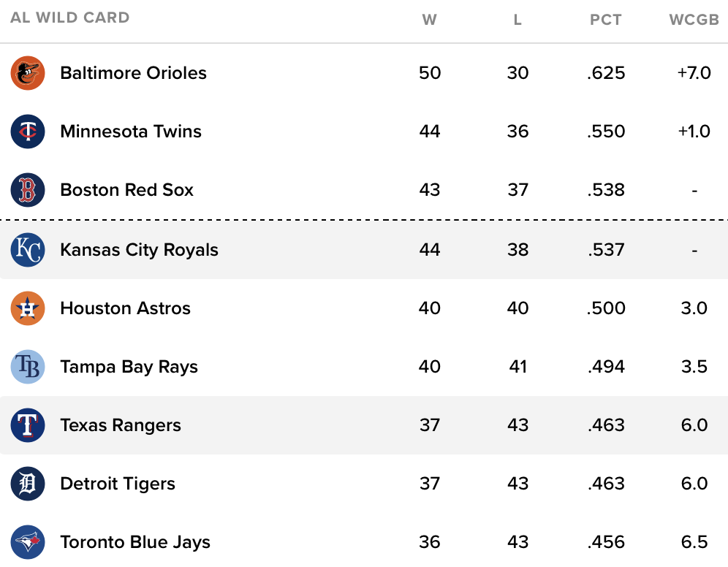Open the Toronto Blue Jays link
Viewport: 728px width, 567px height.
click(135, 542)
